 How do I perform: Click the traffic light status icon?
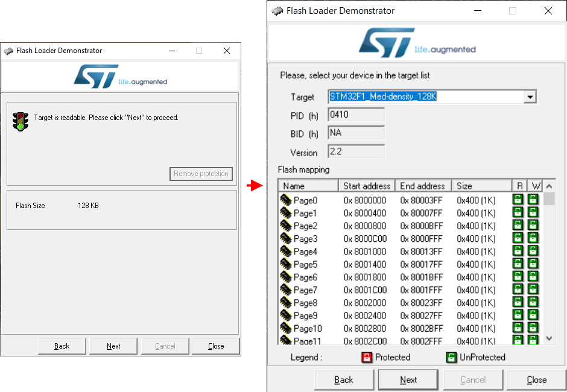pos(21,121)
